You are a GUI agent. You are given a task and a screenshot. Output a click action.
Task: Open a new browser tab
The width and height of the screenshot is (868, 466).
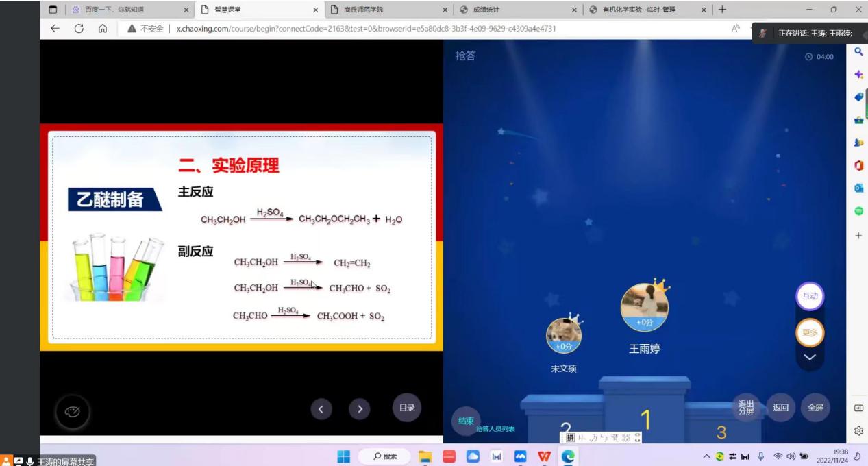point(722,10)
